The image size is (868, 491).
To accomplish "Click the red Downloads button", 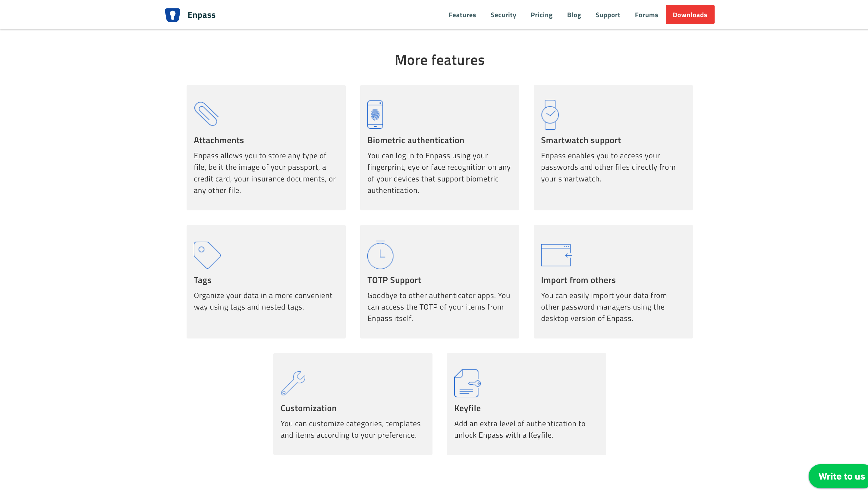I will pyautogui.click(x=690, y=14).
